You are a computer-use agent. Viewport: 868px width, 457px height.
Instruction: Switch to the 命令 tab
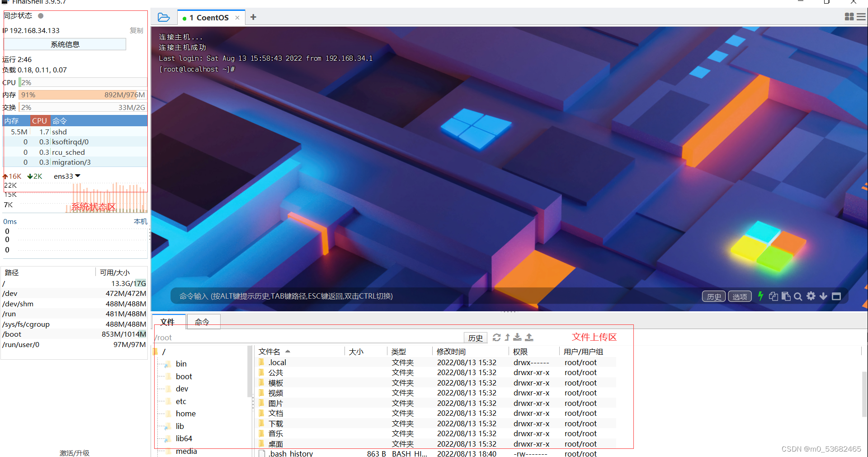click(202, 322)
